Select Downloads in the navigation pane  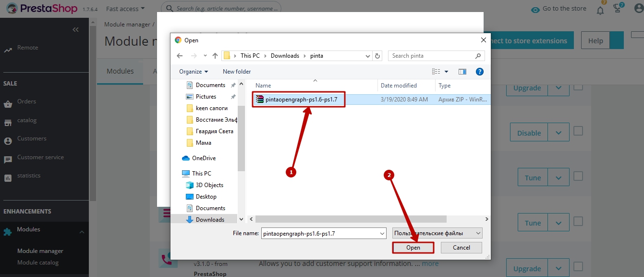210,220
